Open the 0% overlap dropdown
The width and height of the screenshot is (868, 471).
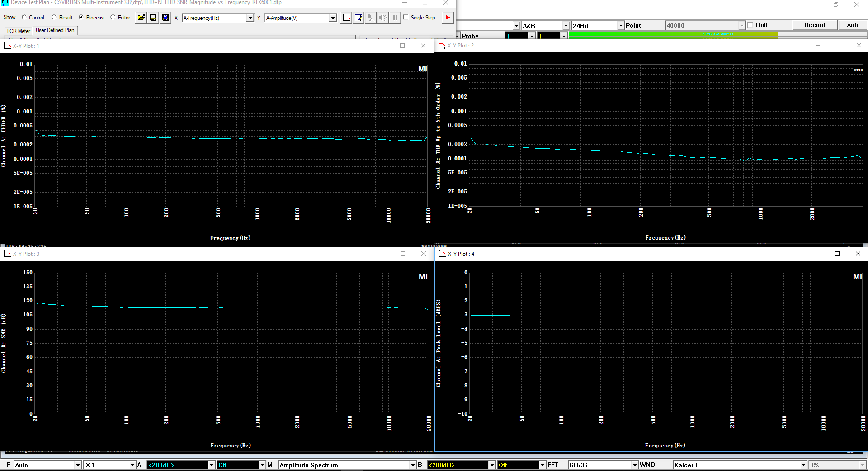tap(863, 465)
